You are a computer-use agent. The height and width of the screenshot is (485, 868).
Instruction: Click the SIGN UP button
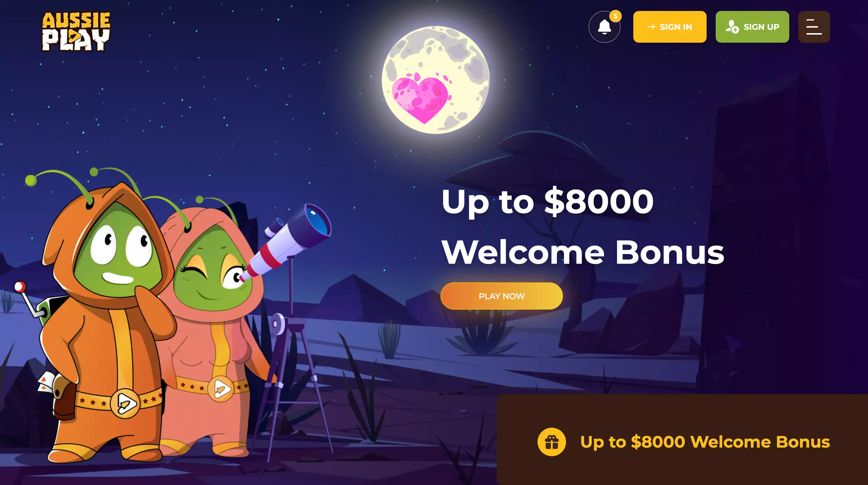pyautogui.click(x=752, y=27)
